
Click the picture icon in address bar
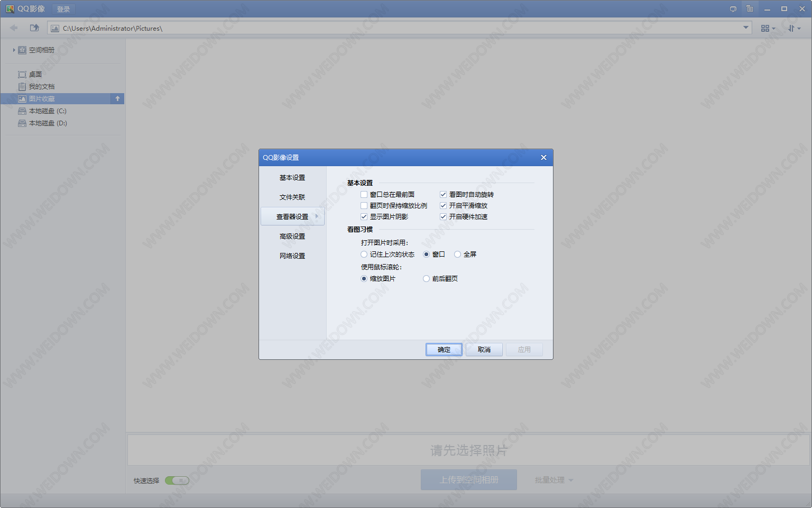[x=55, y=29]
